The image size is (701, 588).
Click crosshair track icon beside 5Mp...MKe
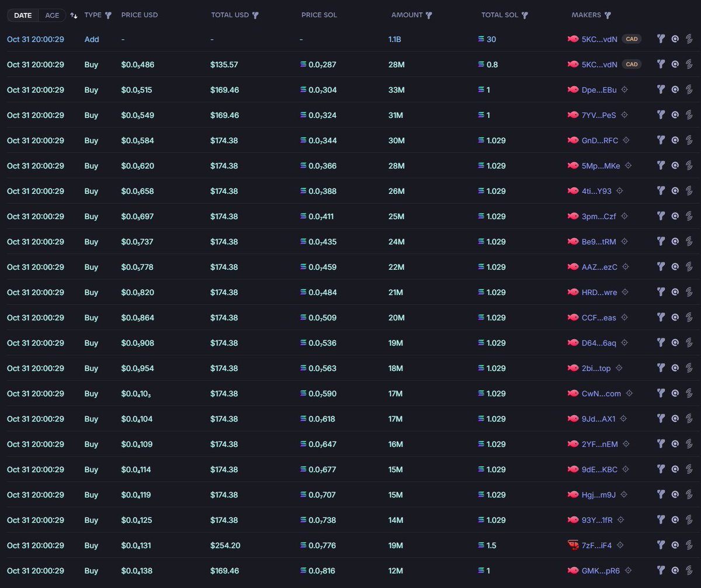(x=628, y=166)
